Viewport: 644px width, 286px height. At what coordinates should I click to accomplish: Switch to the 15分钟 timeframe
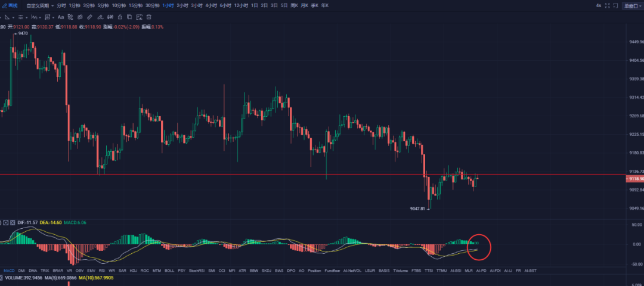[135, 5]
